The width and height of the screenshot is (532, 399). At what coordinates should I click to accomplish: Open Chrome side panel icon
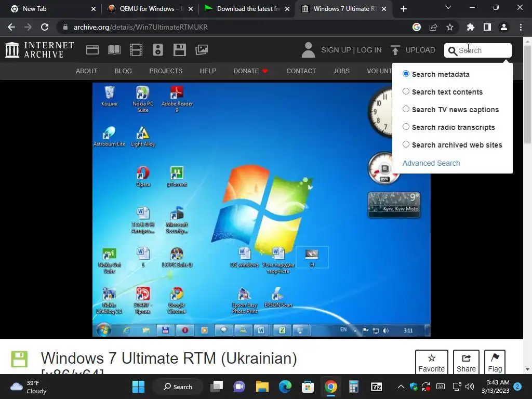point(487,27)
